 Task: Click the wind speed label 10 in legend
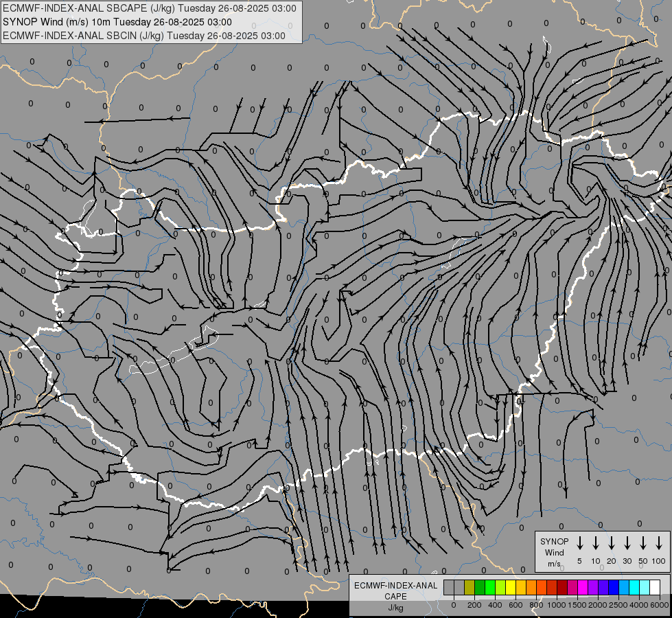[x=596, y=561]
